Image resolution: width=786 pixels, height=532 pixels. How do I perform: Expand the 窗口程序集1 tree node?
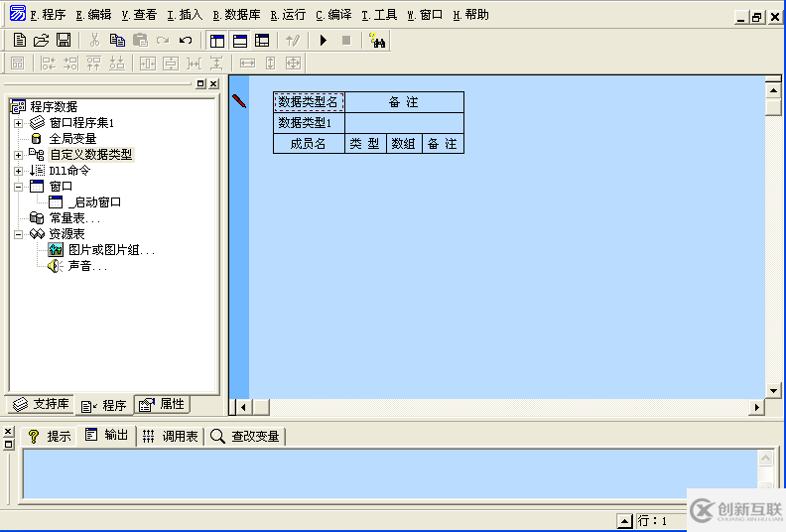pyautogui.click(x=18, y=123)
